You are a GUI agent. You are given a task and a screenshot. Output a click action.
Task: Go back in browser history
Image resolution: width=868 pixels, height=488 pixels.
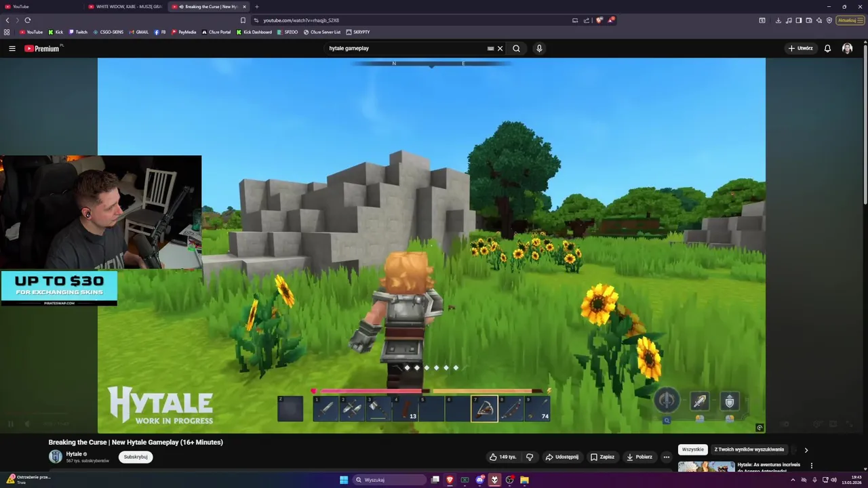click(x=7, y=20)
